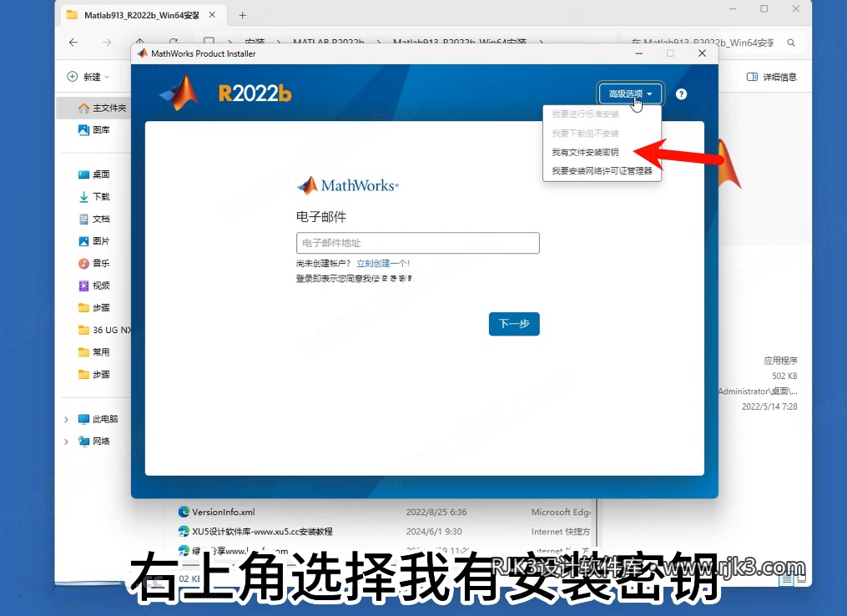This screenshot has height=616, width=847.
Task: Open a new File Explorer tab
Action: click(243, 15)
